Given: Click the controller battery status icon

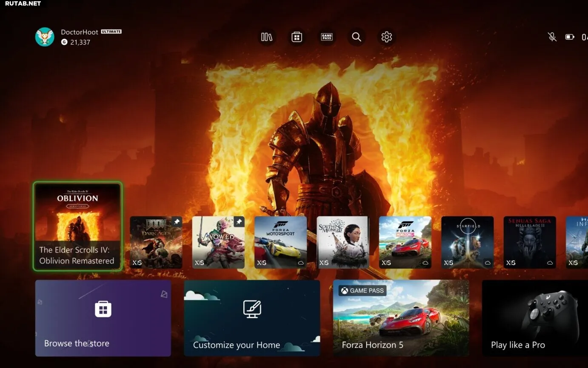Looking at the screenshot, I should pos(570,37).
